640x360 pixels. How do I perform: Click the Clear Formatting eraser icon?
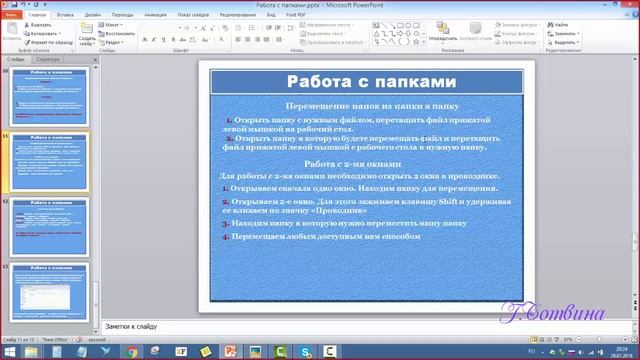(x=225, y=28)
